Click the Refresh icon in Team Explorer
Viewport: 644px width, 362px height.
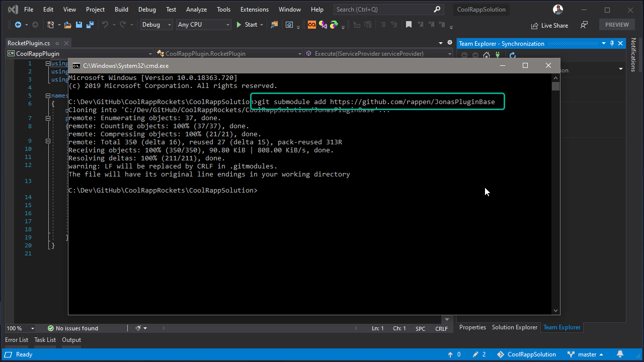point(512,55)
